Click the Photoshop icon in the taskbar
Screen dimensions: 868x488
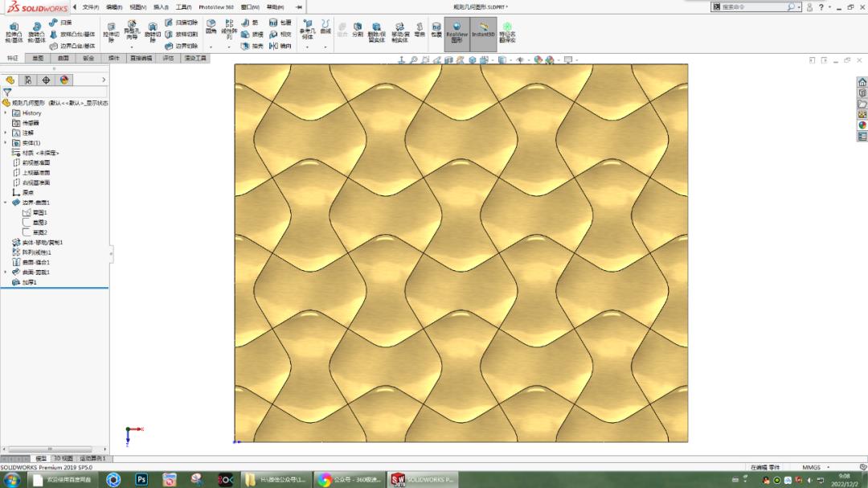point(141,480)
